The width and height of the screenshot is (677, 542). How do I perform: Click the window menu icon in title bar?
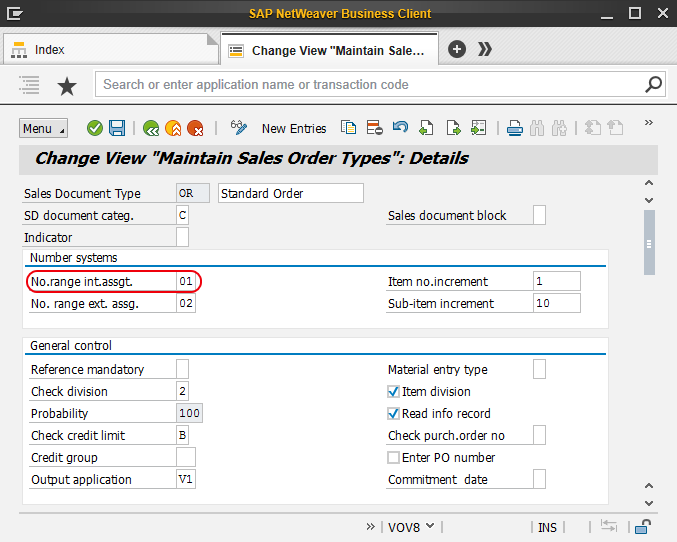[15, 13]
